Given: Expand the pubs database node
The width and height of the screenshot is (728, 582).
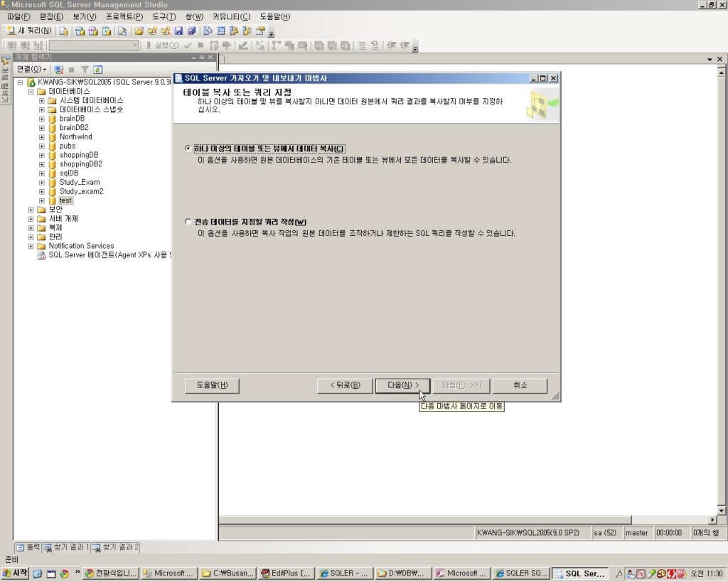Looking at the screenshot, I should pyautogui.click(x=42, y=146).
